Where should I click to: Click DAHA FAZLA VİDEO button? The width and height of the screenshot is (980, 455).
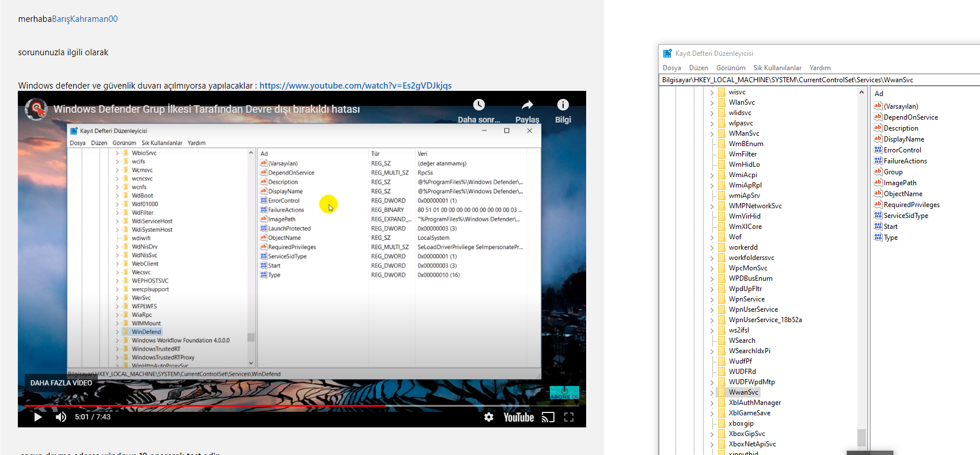pos(61,383)
